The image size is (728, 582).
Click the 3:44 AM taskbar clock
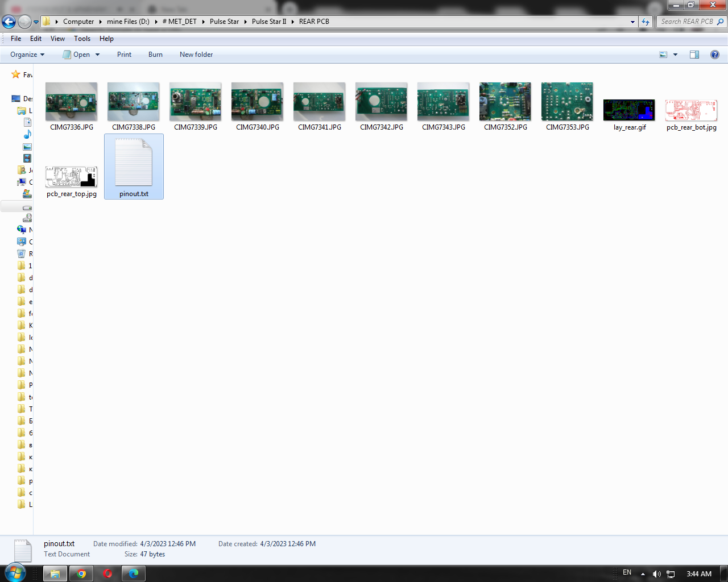click(x=699, y=574)
